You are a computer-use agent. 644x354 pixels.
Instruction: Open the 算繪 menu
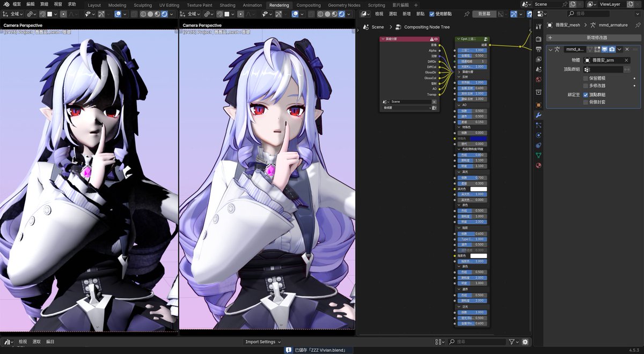(44, 4)
